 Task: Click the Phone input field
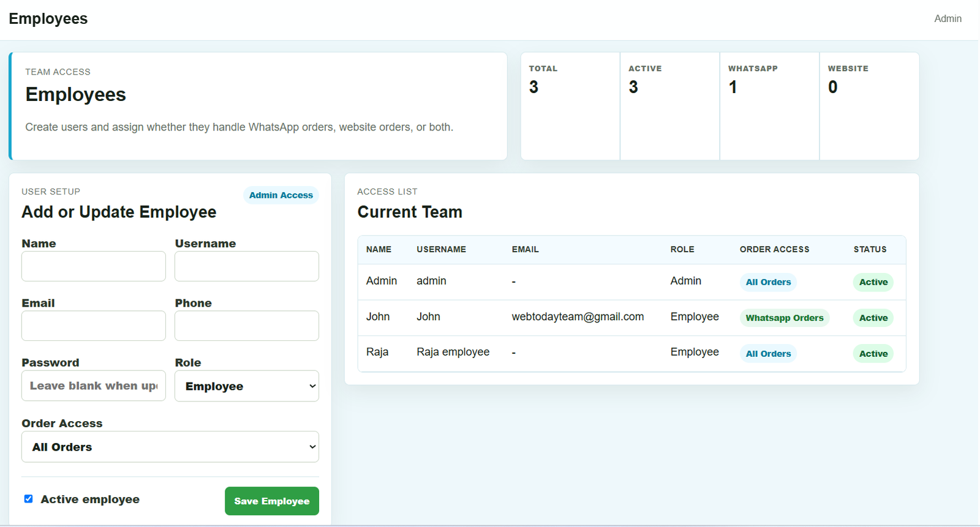click(247, 326)
